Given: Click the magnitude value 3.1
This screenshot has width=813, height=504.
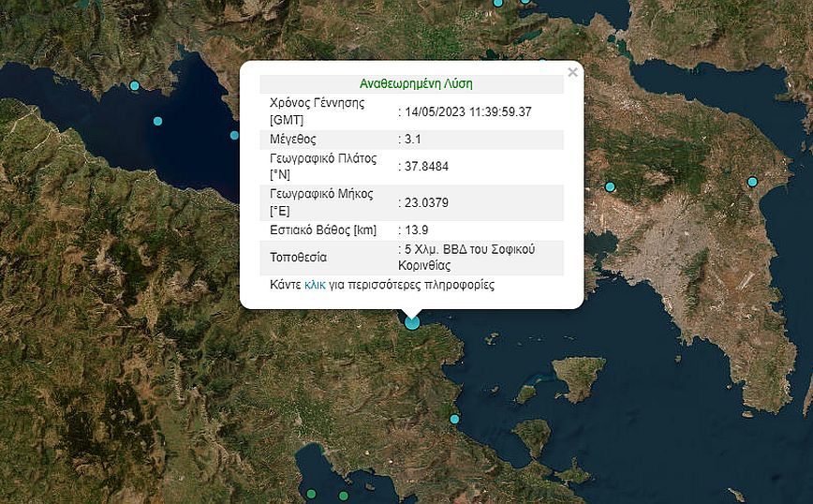Looking at the screenshot, I should [413, 140].
